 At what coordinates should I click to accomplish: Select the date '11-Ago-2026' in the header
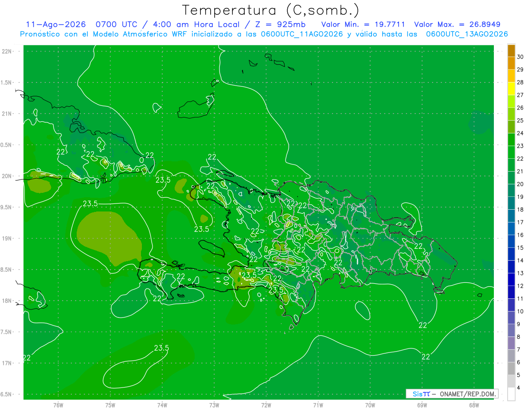click(55, 24)
